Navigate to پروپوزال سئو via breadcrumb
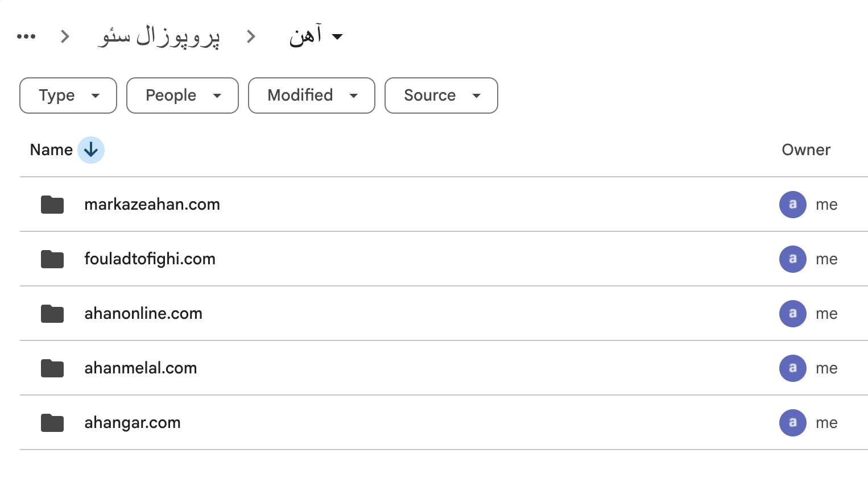The image size is (868, 499). pyautogui.click(x=159, y=36)
